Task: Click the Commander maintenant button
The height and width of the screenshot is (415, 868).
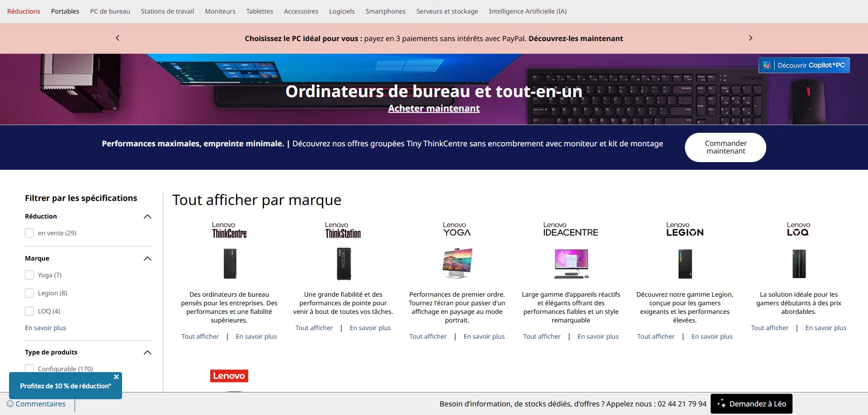Action: coord(726,147)
